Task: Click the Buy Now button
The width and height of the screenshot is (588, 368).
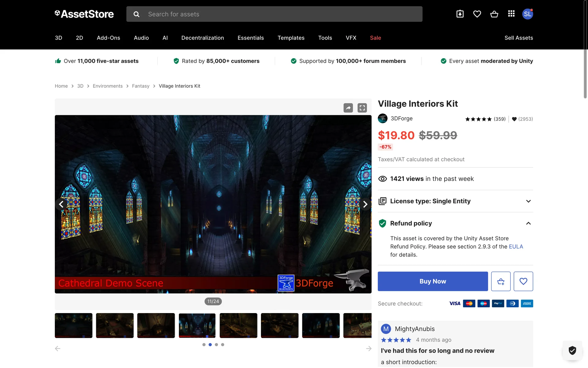Action: click(432, 281)
